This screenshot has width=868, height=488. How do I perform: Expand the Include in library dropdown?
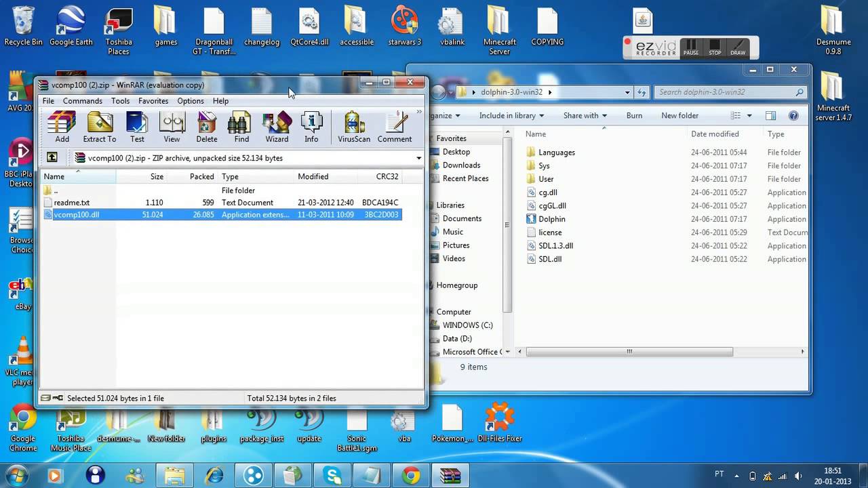coord(511,116)
